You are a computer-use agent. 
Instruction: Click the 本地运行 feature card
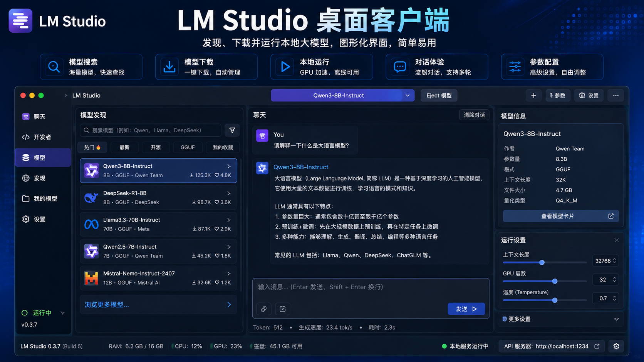click(322, 67)
